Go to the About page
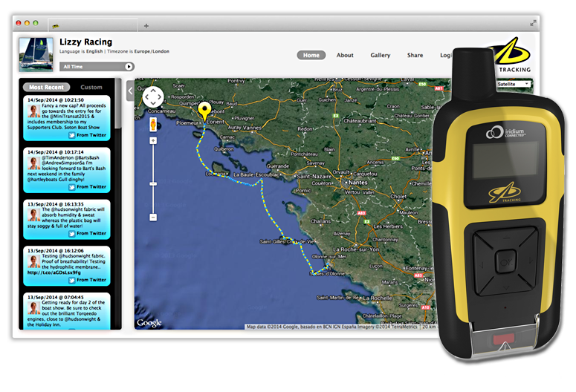Screen dimensions: 576x392 pos(345,55)
